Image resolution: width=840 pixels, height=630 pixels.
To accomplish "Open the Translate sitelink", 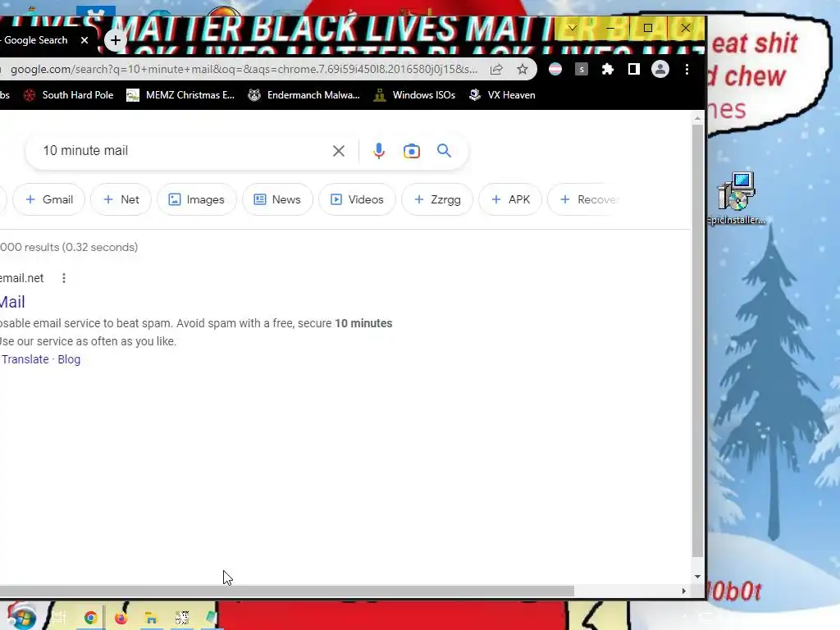I will tap(25, 359).
